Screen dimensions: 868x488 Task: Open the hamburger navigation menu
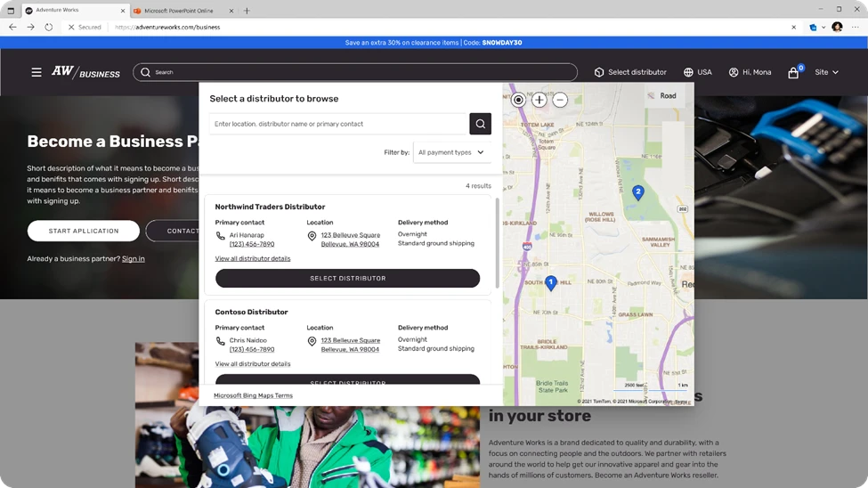(37, 72)
